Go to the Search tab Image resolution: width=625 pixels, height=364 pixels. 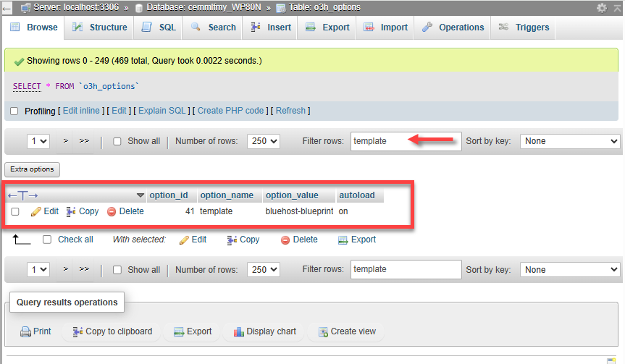[212, 27]
